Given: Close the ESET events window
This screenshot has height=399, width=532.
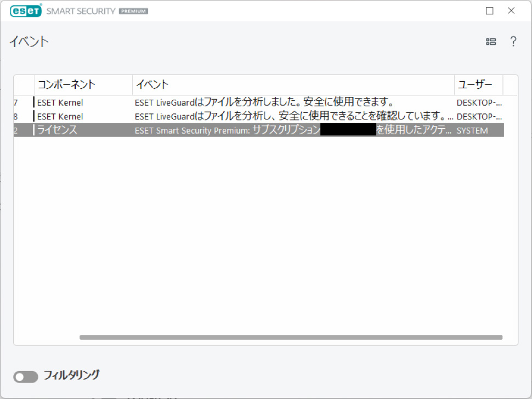Looking at the screenshot, I should point(511,11).
